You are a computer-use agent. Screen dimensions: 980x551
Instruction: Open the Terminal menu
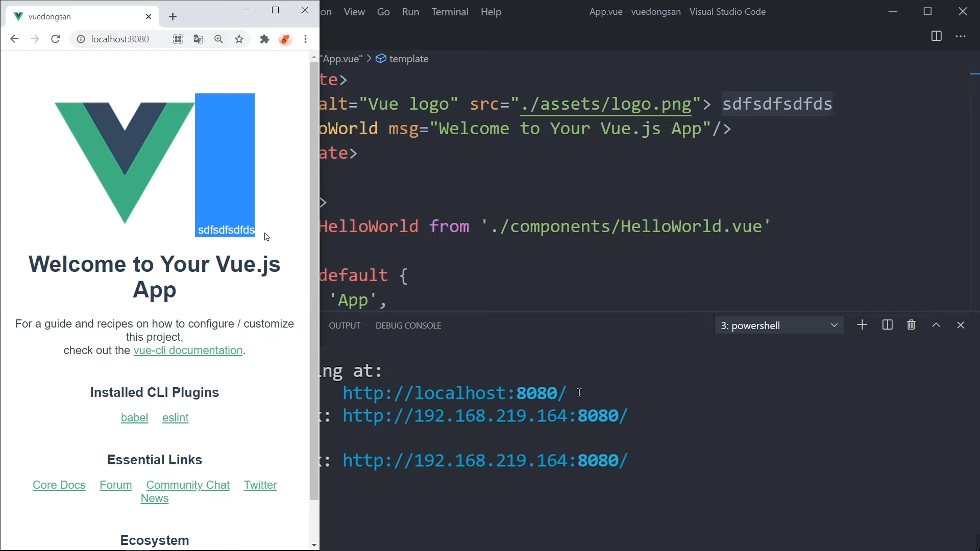[x=450, y=12]
